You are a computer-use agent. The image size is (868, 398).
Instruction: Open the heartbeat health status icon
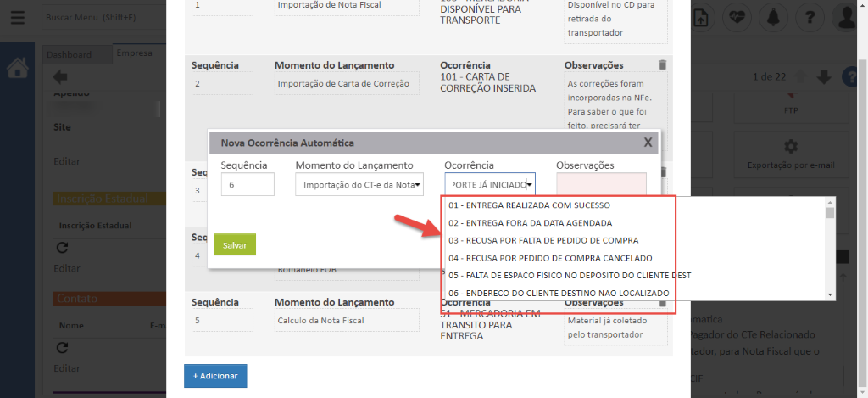(x=738, y=18)
